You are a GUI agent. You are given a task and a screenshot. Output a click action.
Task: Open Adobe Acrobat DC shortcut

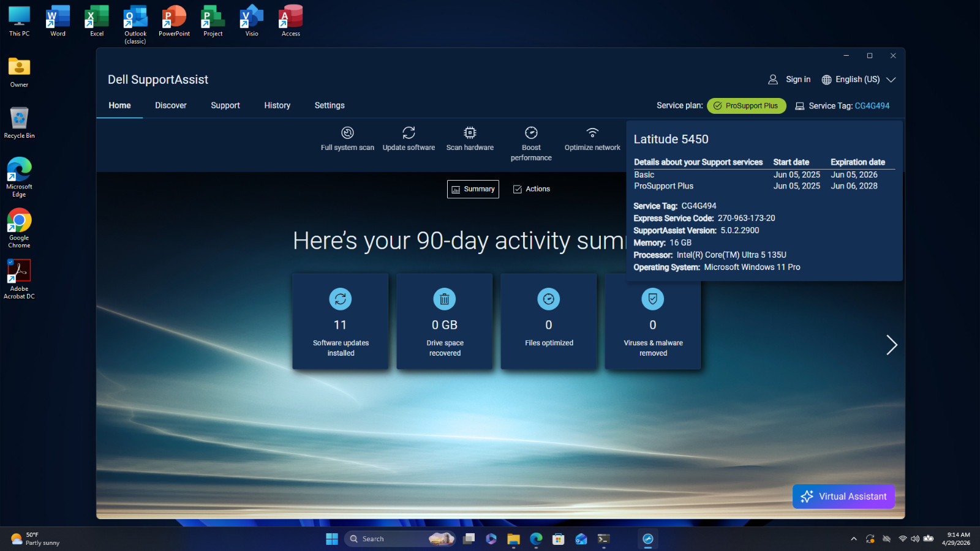(x=19, y=279)
